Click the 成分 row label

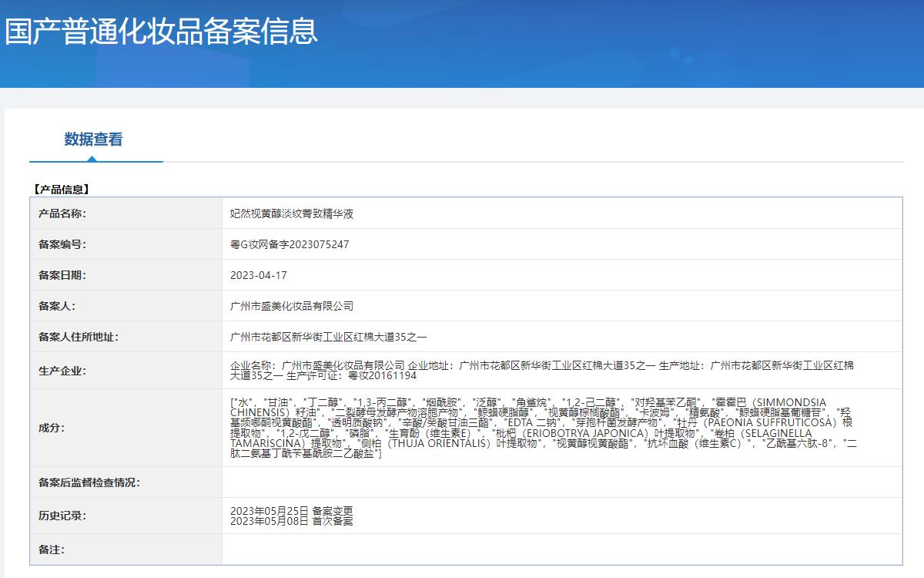(x=52, y=428)
